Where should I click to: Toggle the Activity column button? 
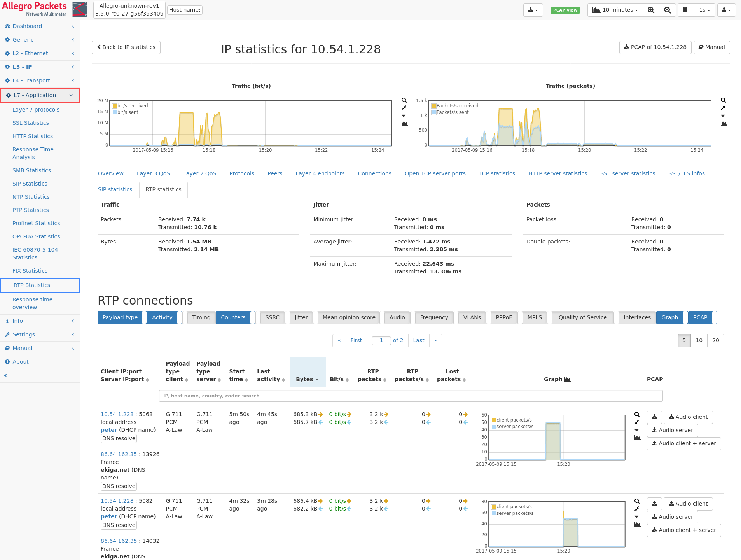[x=164, y=317]
